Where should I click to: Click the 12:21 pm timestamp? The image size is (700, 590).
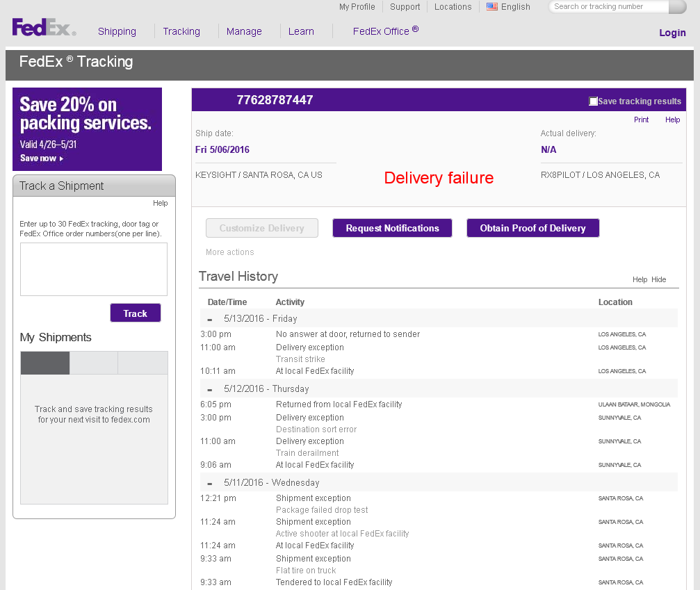tap(218, 498)
